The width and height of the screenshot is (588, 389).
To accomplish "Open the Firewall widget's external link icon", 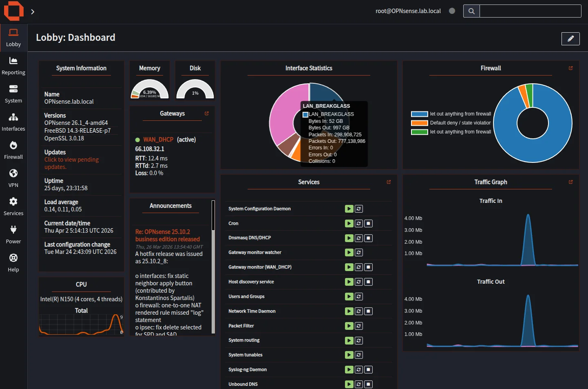I will (570, 68).
